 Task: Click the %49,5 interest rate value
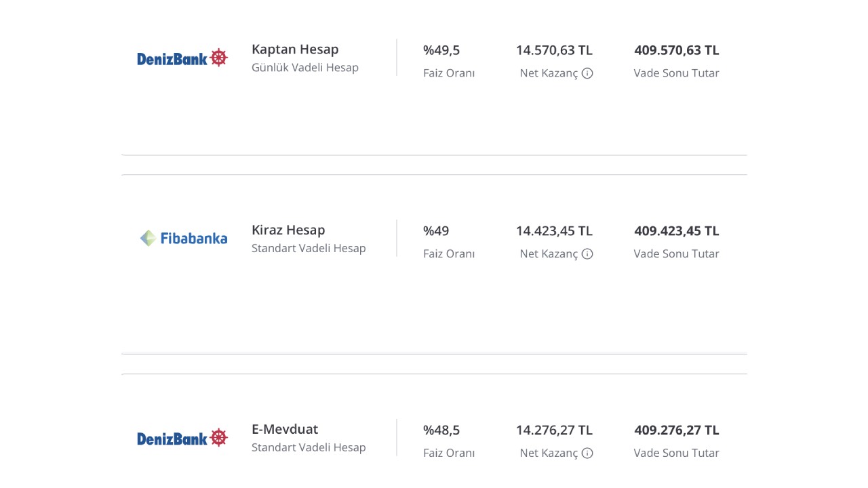coord(441,50)
